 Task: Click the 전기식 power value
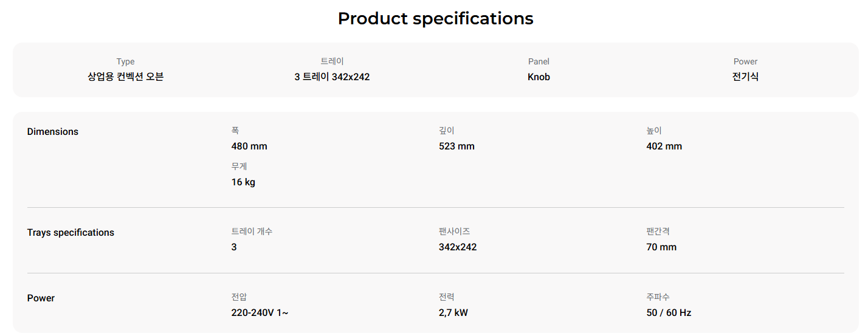pos(745,77)
